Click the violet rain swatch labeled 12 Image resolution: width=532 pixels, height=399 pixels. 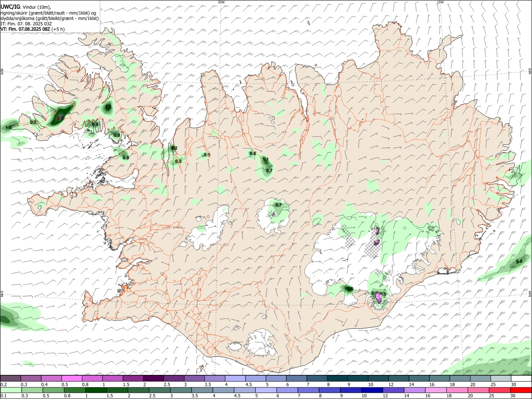pyautogui.click(x=393, y=390)
